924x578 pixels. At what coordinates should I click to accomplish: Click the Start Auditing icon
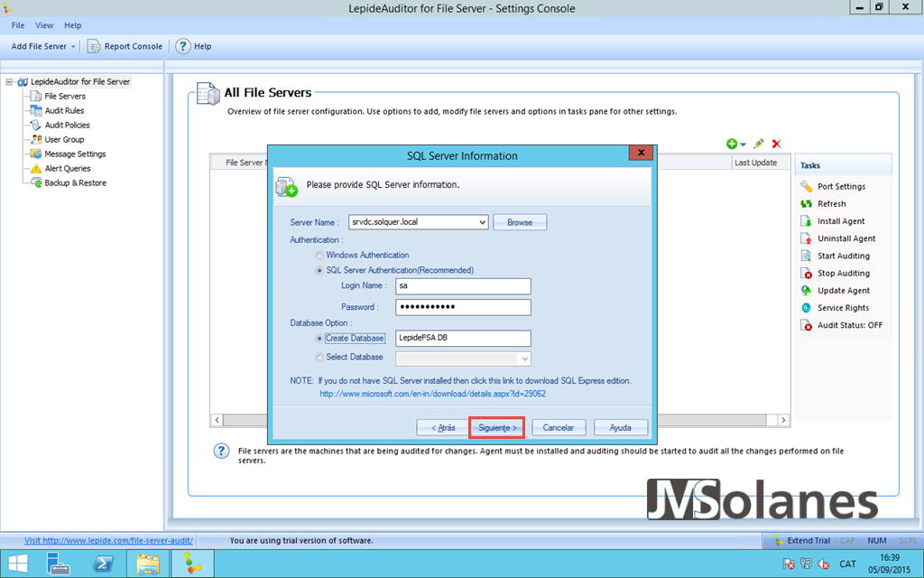click(x=806, y=256)
